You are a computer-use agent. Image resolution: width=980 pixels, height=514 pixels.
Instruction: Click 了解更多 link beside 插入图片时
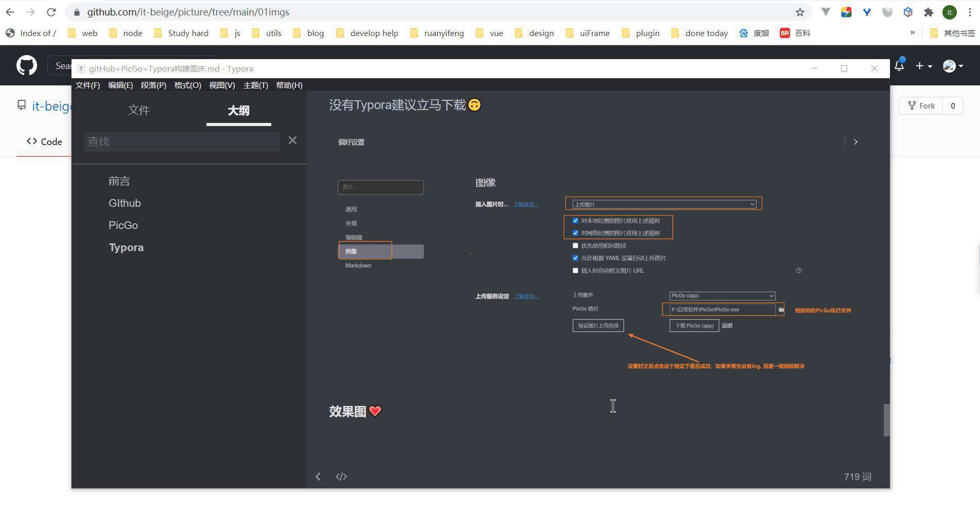[x=526, y=204]
